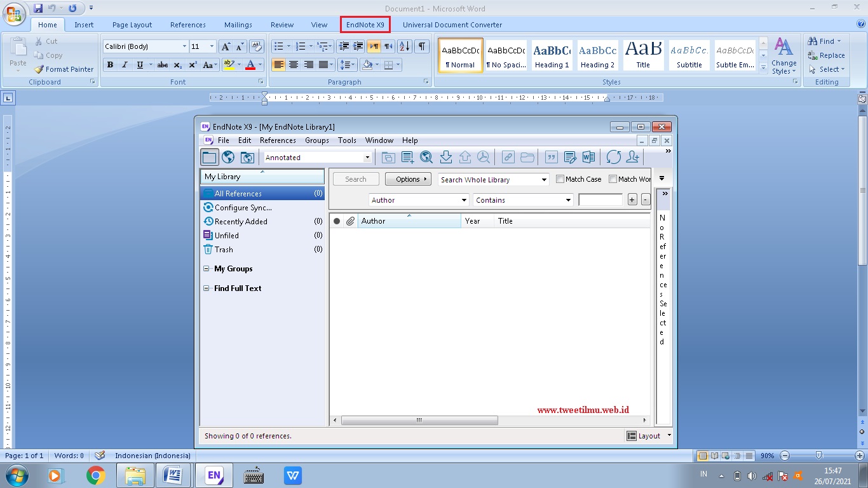Toggle superscript formatting

click(193, 65)
